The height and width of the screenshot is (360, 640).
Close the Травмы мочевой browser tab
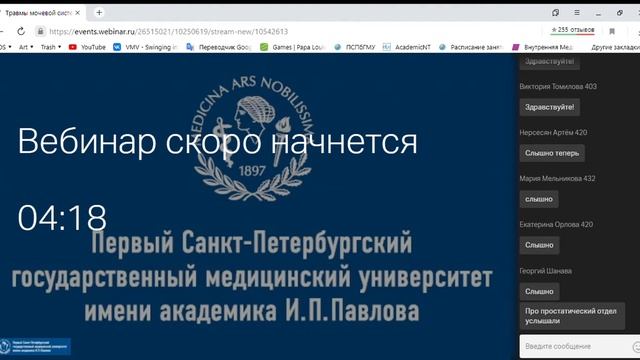point(78,13)
